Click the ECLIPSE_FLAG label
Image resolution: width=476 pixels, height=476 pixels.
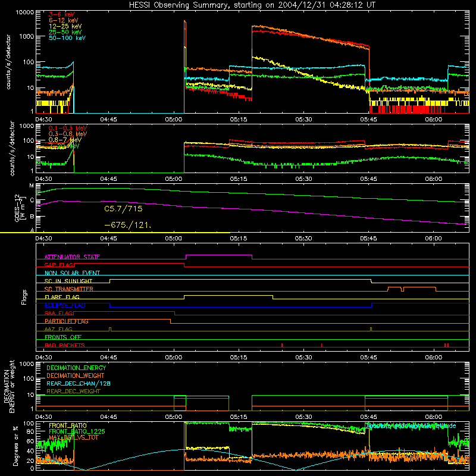[x=65, y=305]
